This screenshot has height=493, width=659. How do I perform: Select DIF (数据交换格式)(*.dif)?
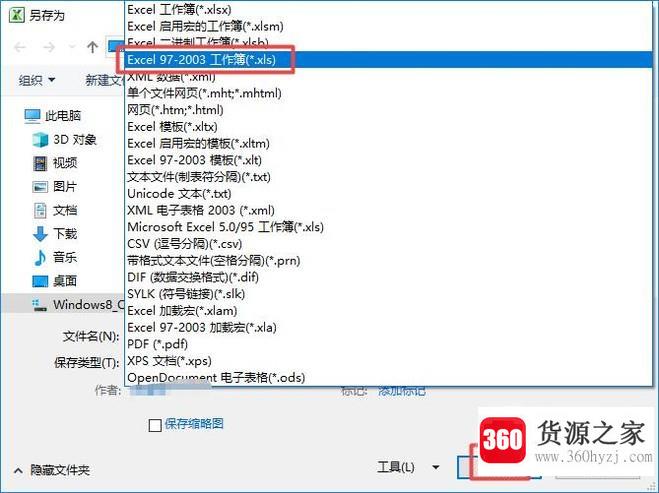pos(388,277)
